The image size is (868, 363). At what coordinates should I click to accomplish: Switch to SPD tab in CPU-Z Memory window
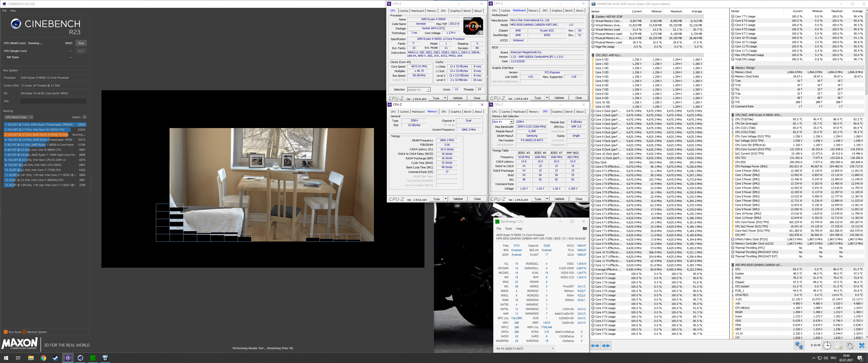[443, 112]
